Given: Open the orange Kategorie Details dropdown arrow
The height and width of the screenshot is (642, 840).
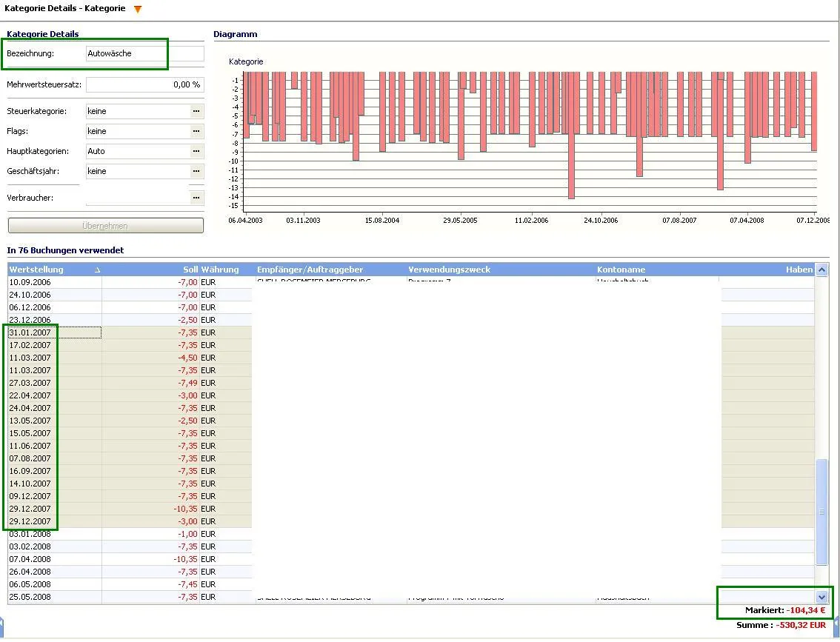Looking at the screenshot, I should pyautogui.click(x=138, y=10).
